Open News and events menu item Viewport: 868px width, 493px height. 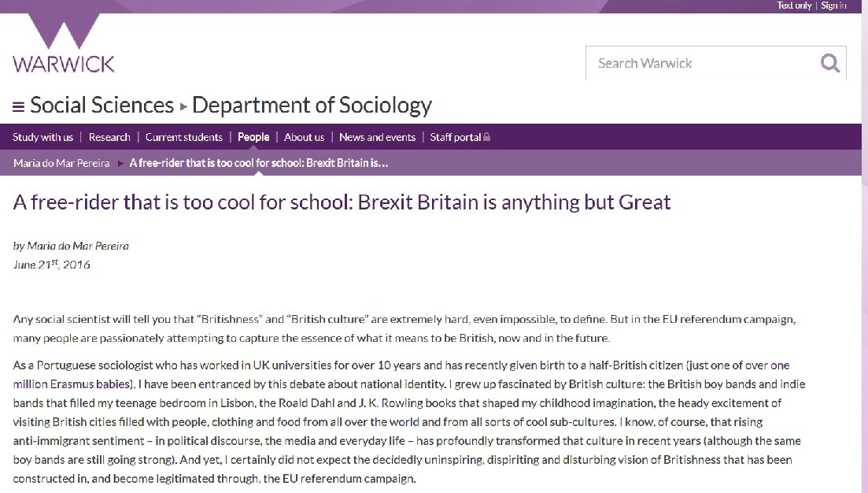[x=377, y=137]
